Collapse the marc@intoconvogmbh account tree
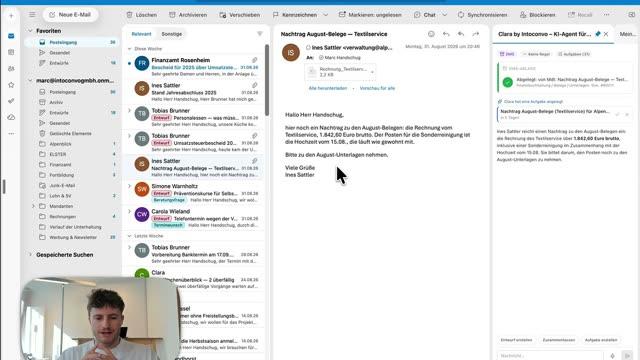 [x=30, y=80]
